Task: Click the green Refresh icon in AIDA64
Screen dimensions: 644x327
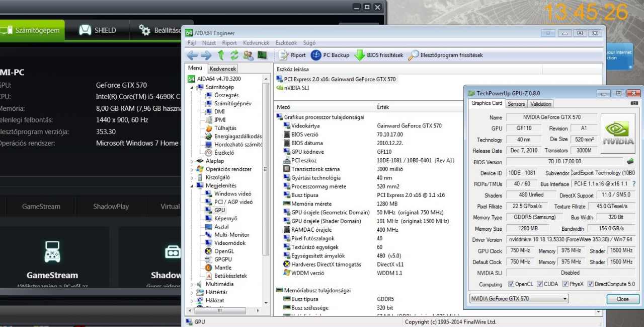Action: (234, 55)
